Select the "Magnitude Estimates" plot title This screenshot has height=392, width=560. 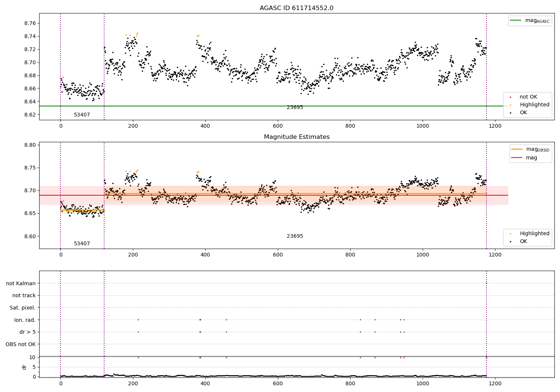point(296,137)
